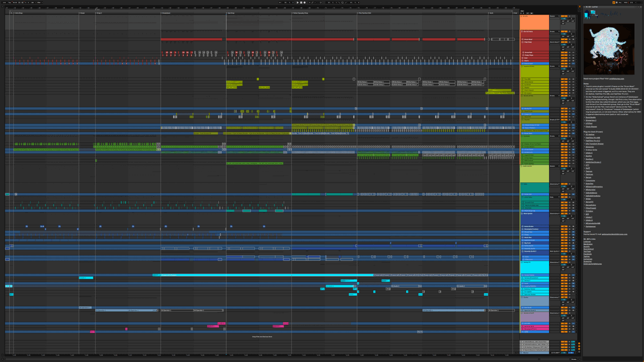This screenshot has height=362, width=644.
Task: Fold the Kick & Snare group track
Action: 522,32
